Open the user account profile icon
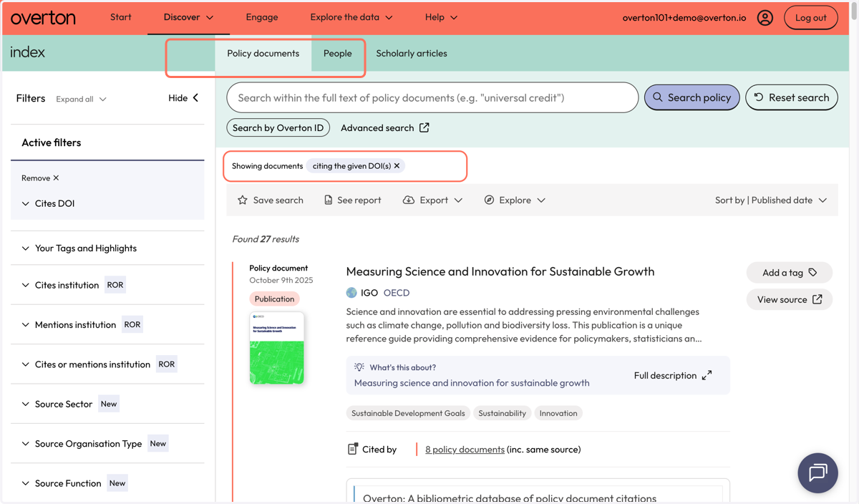 pyautogui.click(x=765, y=18)
